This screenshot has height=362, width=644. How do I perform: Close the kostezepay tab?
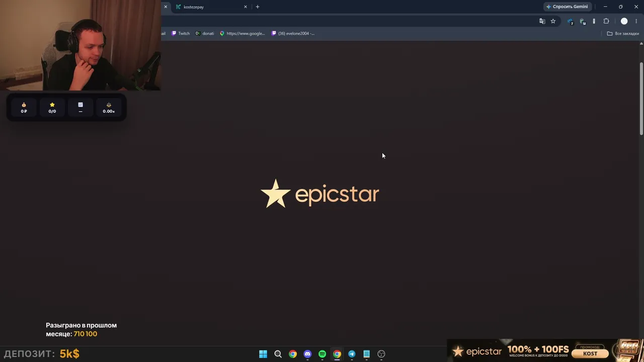click(246, 7)
